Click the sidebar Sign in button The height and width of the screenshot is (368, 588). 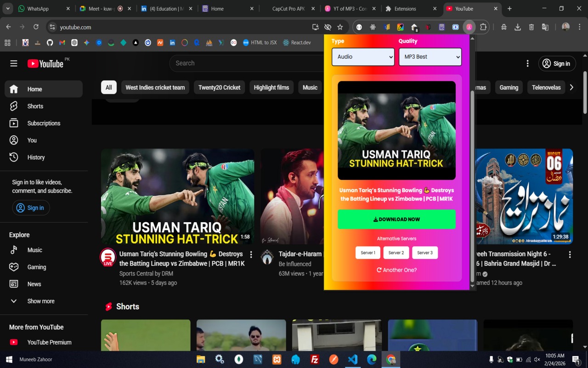[31, 208]
